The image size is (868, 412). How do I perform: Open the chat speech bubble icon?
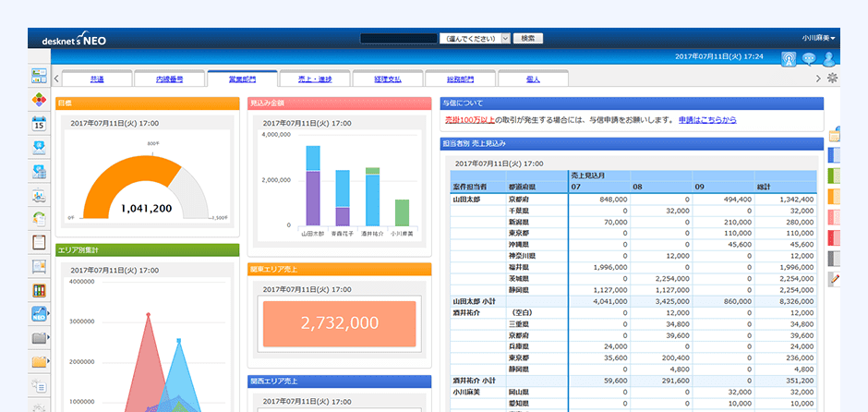(809, 58)
